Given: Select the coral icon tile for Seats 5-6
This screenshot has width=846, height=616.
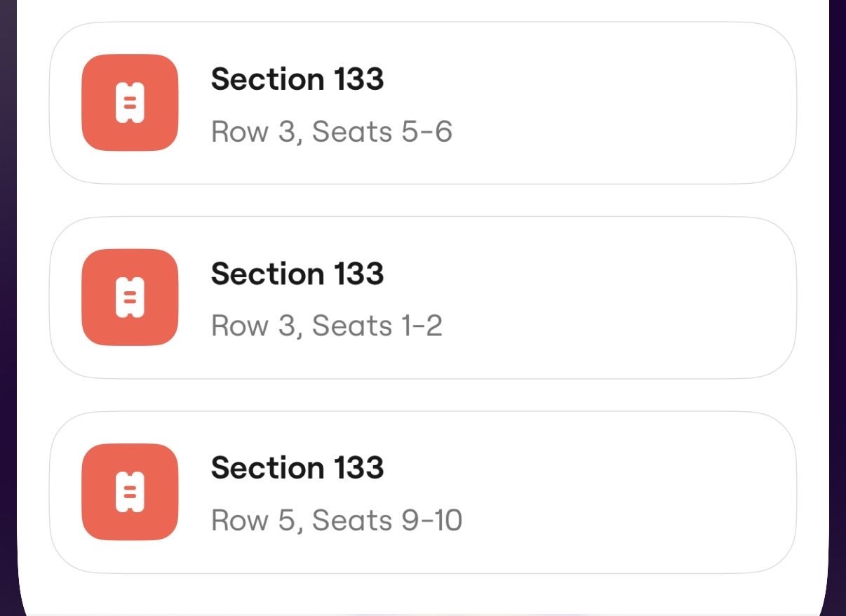Looking at the screenshot, I should (x=130, y=103).
